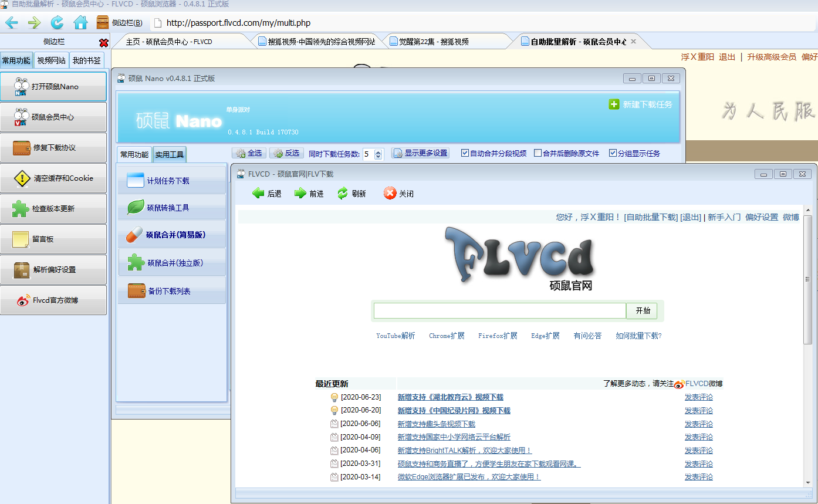Open 硕鼠会员中心 in the sidebar
Image resolution: width=818 pixels, height=504 pixels.
click(53, 117)
